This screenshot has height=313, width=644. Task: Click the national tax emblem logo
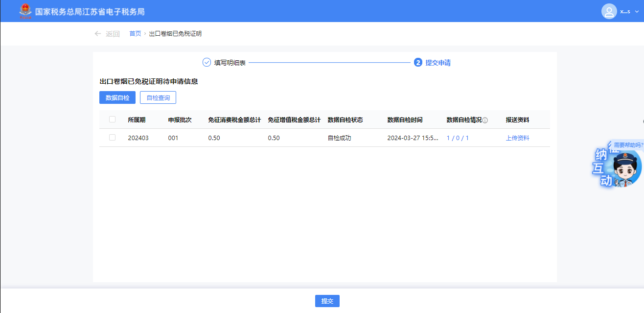pos(24,11)
